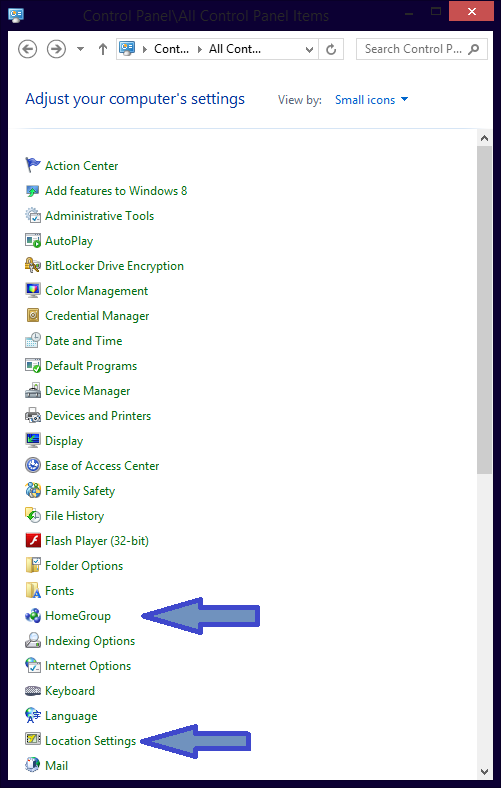The height and width of the screenshot is (788, 501).
Task: Click the Refresh button in address bar
Action: [331, 49]
